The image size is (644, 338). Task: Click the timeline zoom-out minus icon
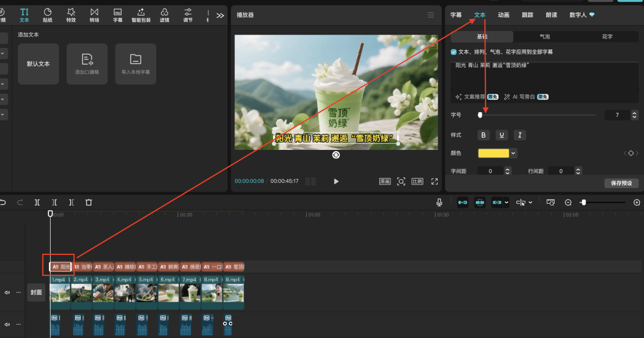click(568, 202)
